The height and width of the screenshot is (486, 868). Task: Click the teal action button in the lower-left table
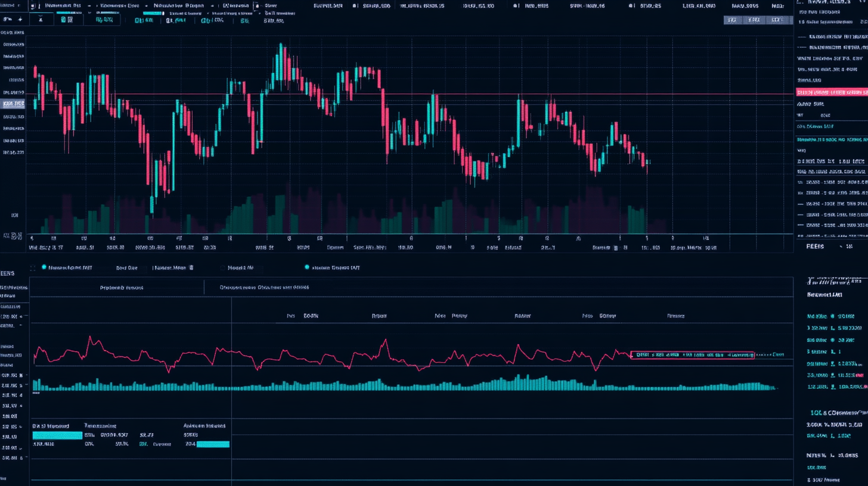[57, 435]
